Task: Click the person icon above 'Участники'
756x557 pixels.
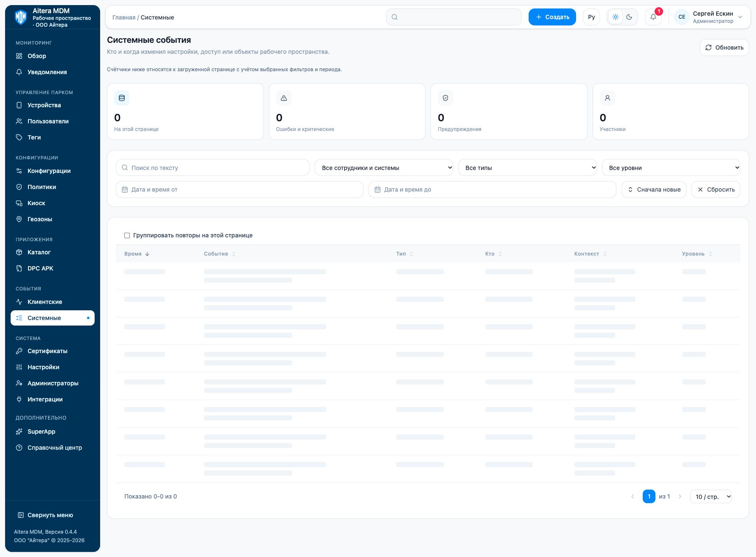Action: [608, 98]
